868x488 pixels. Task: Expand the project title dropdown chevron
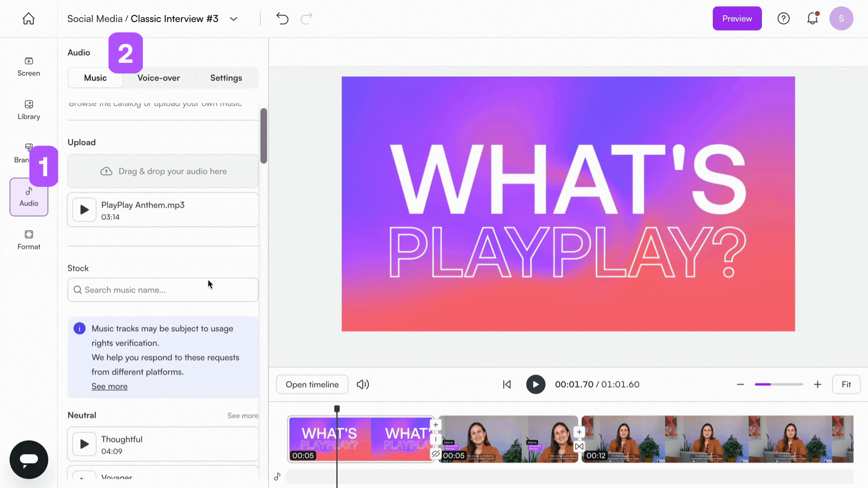pyautogui.click(x=234, y=19)
